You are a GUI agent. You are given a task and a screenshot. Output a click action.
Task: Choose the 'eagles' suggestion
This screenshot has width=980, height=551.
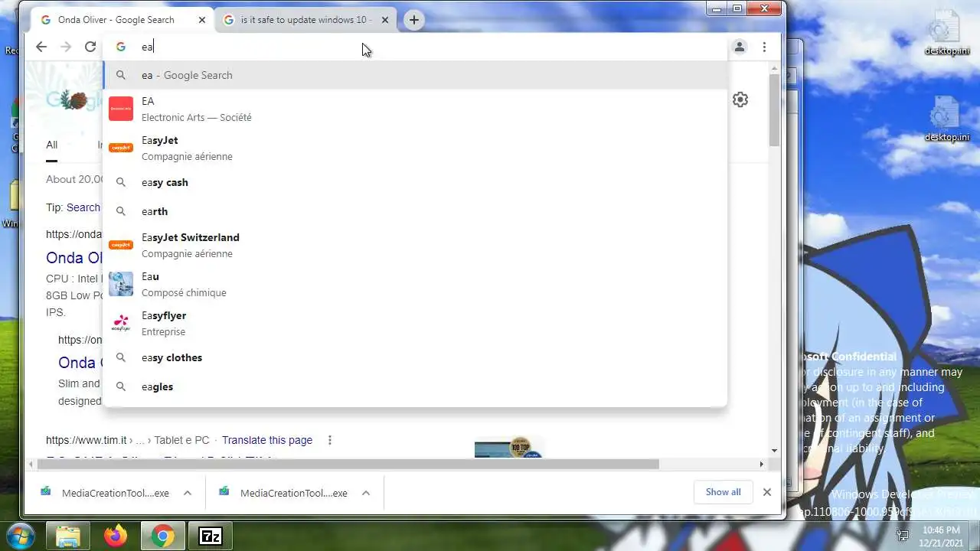[x=415, y=386]
